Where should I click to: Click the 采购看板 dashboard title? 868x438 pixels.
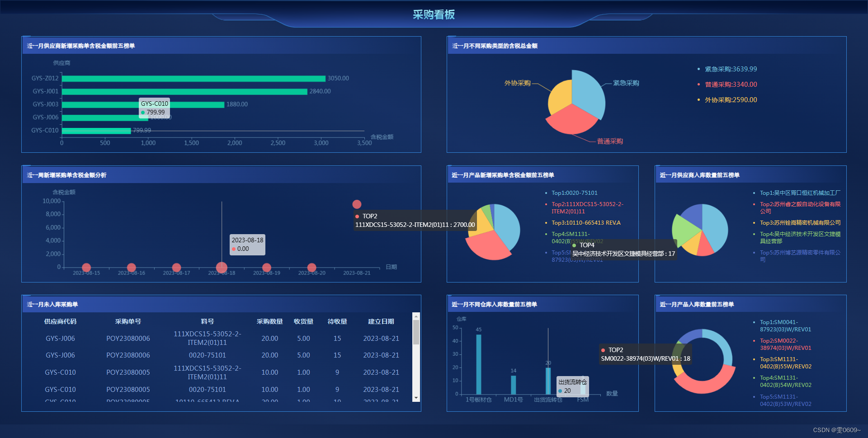click(x=434, y=14)
